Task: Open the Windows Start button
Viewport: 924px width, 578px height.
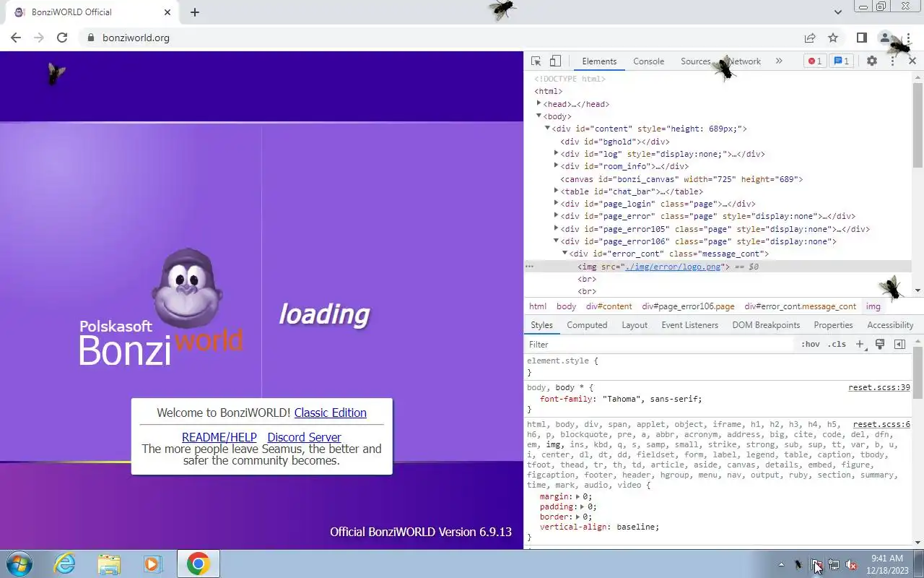Action: [x=19, y=564]
